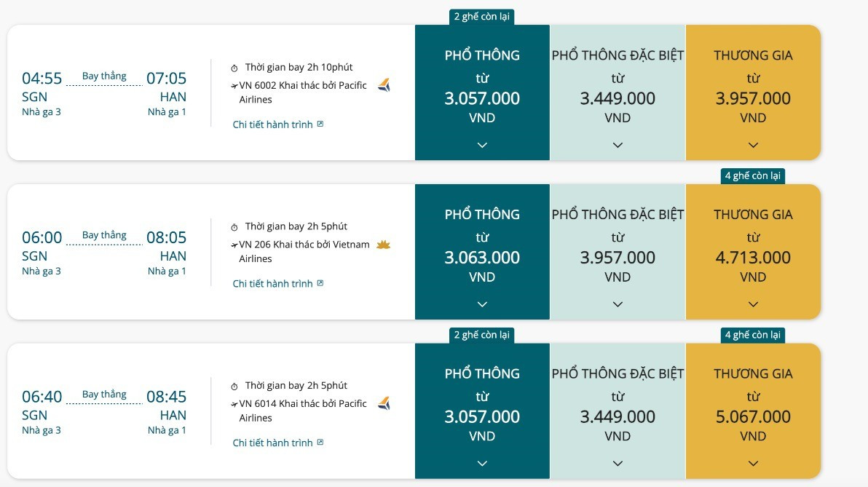Viewport: 868px width, 487px height.
Task: Expand Phổ Thông fare for 04:55 flight
Action: (x=482, y=145)
